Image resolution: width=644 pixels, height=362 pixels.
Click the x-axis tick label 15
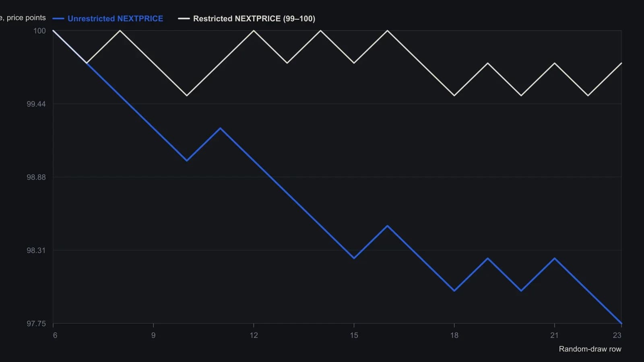pos(354,335)
